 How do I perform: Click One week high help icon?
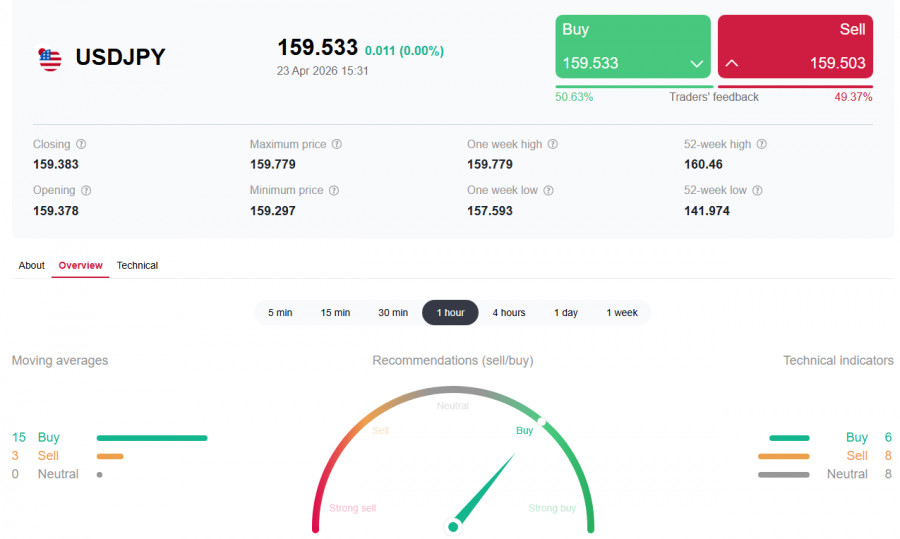pyautogui.click(x=553, y=144)
